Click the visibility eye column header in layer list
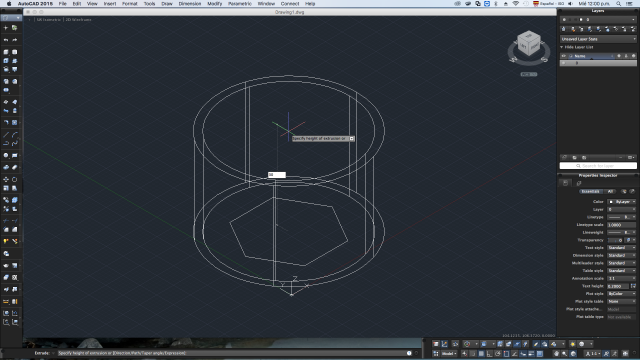This screenshot has height=360, width=640. pyautogui.click(x=564, y=56)
